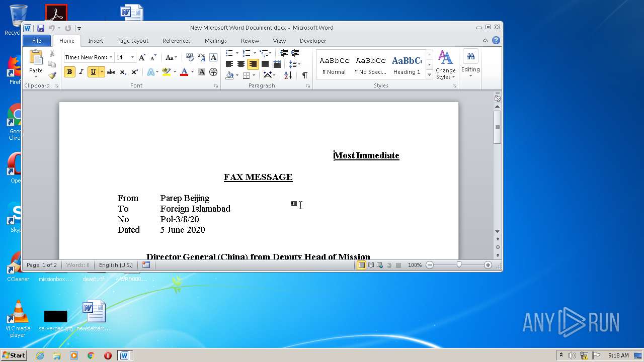Toggle Center alignment
Screen dimensions: 644x362
tap(240, 64)
